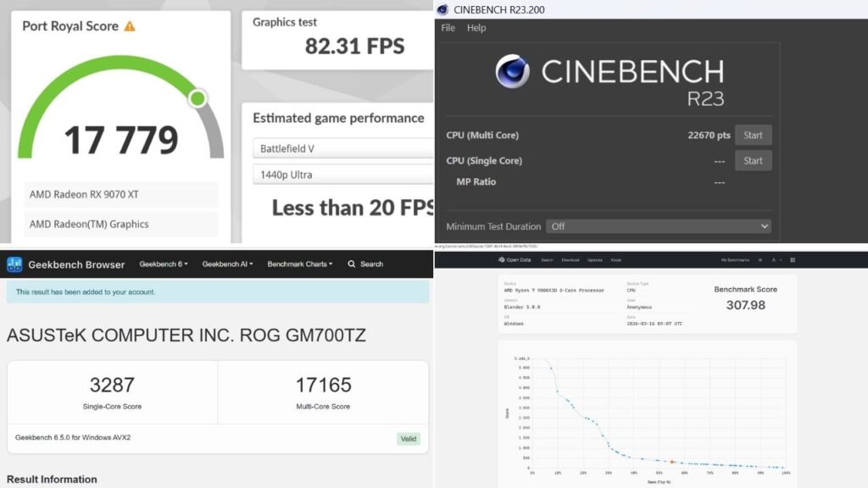
Task: Open the user account icon in Open Data
Action: click(773, 260)
